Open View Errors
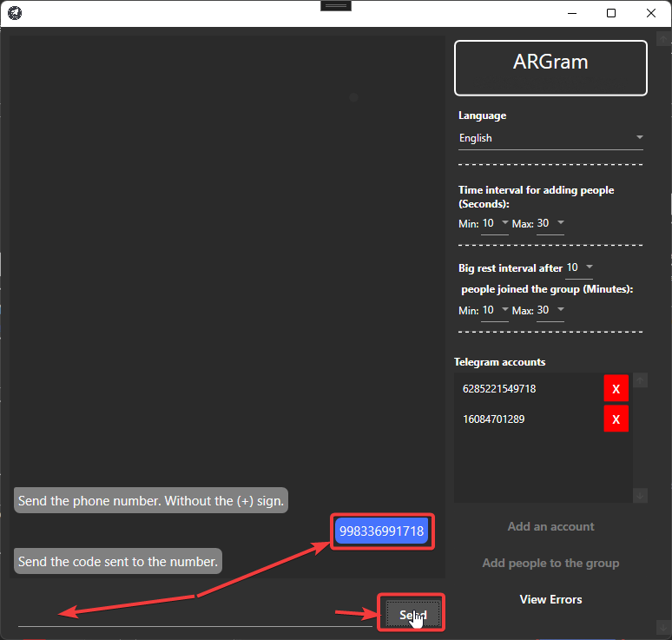 pos(550,599)
